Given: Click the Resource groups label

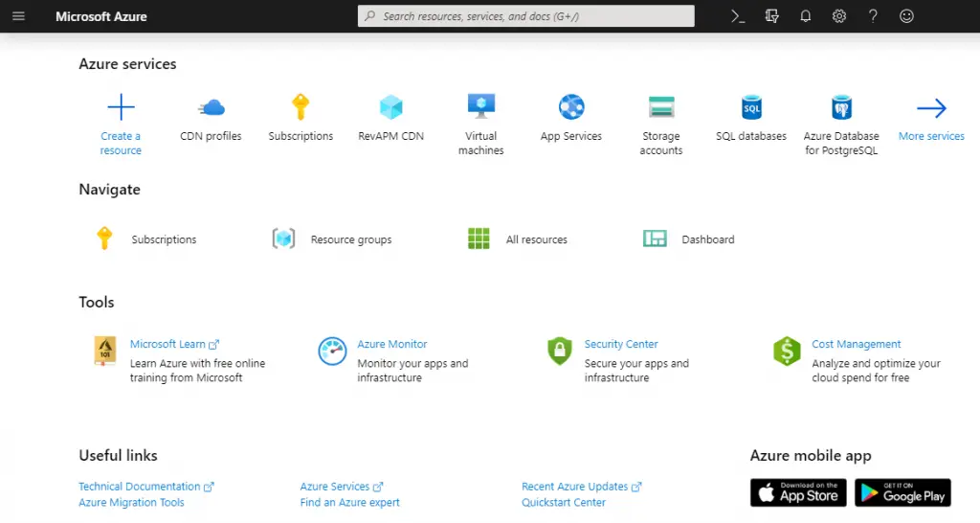Looking at the screenshot, I should 351,239.
